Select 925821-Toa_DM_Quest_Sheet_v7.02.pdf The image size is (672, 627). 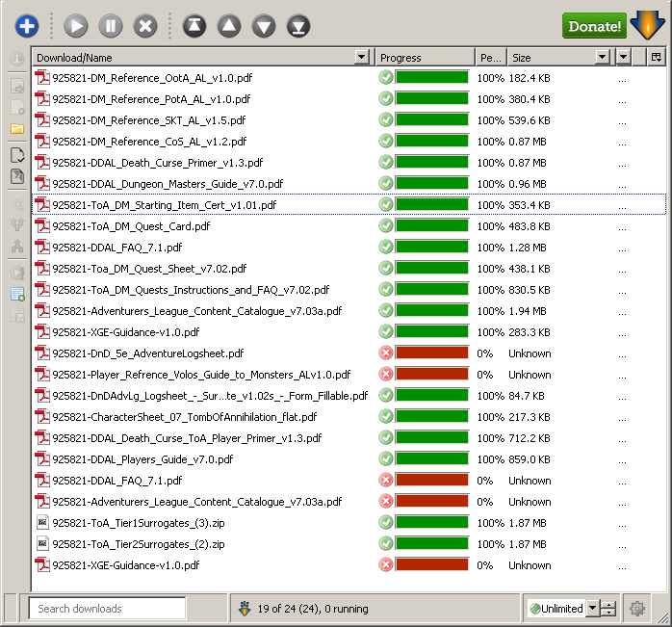tap(349, 269)
